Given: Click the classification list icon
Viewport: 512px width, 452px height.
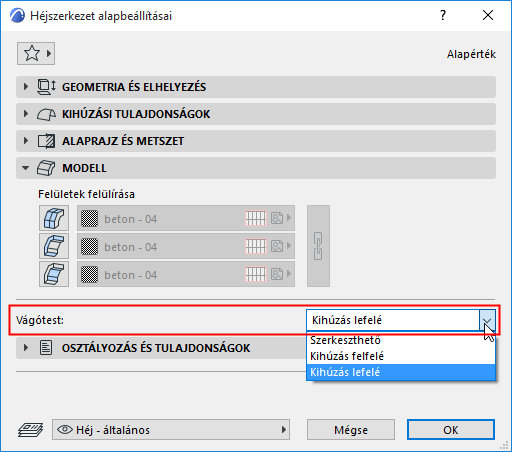Looking at the screenshot, I should click(x=46, y=348).
